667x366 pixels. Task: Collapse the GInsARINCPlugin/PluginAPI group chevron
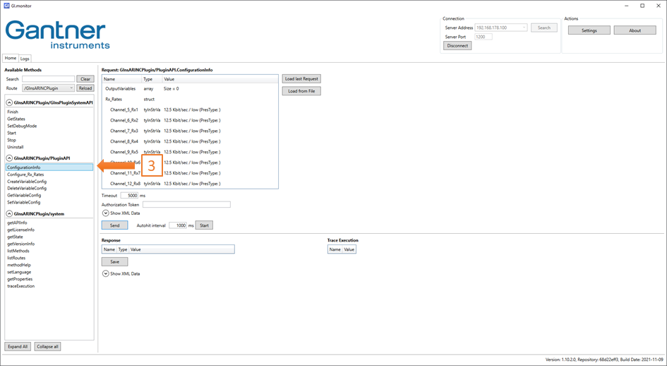(9, 158)
